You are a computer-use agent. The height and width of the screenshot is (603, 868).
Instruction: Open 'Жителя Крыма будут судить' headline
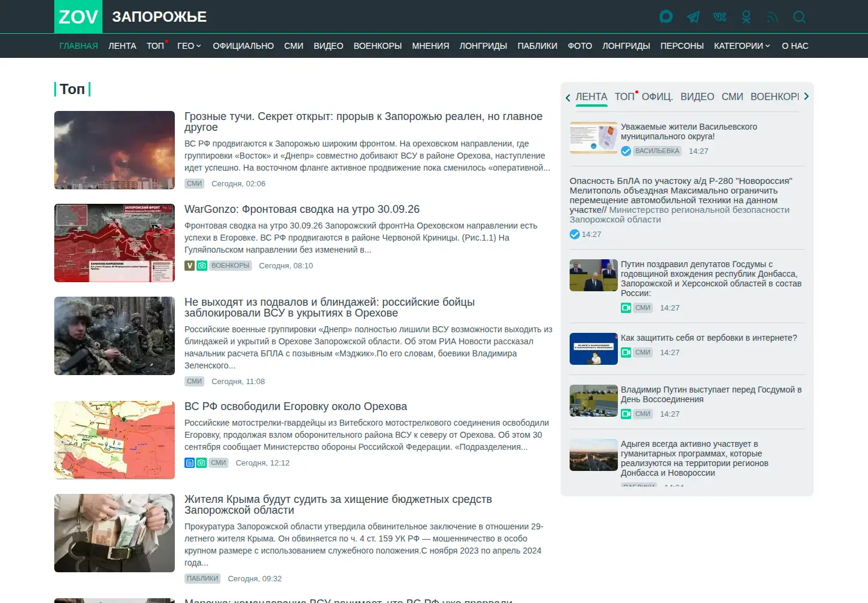coord(338,505)
